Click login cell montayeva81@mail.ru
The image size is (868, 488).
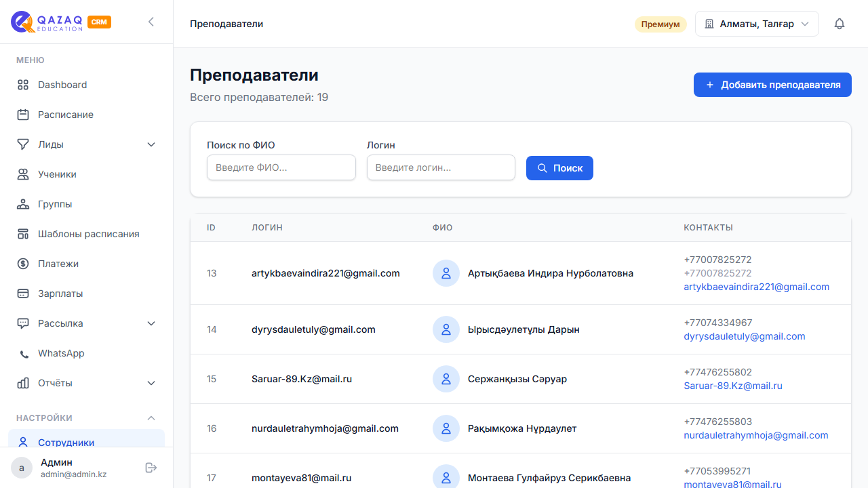click(302, 478)
